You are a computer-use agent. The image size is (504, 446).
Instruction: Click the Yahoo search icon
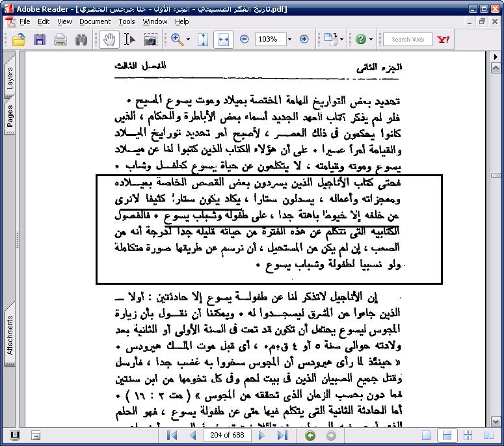click(x=444, y=40)
